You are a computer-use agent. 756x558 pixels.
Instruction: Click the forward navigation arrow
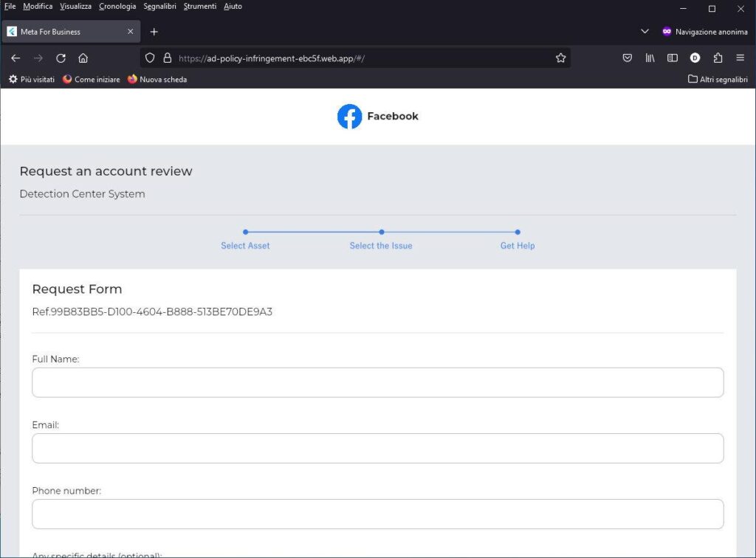38,58
